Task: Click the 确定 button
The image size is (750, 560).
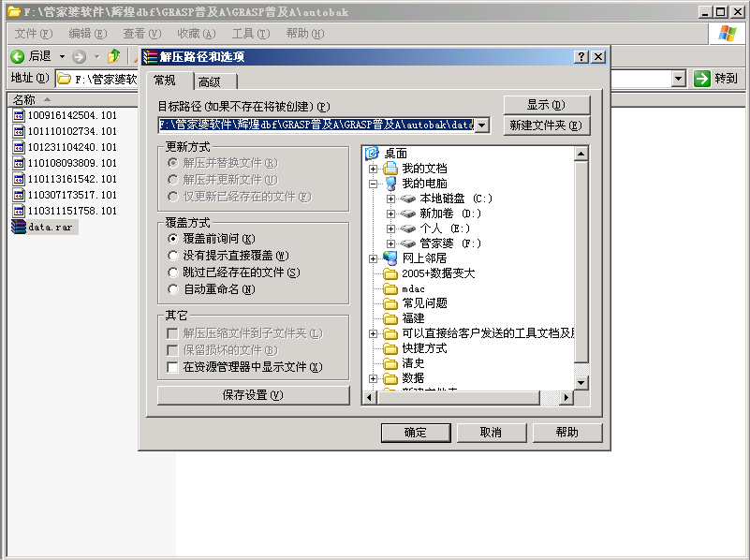Action: (x=415, y=433)
